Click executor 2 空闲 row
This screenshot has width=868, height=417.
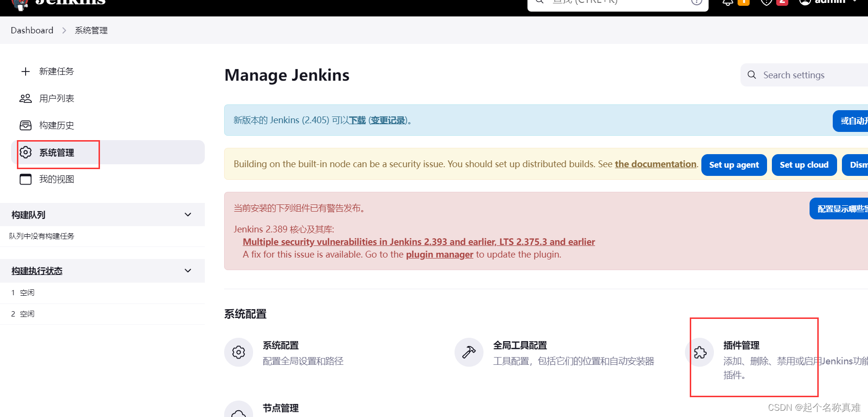pyautogui.click(x=102, y=314)
